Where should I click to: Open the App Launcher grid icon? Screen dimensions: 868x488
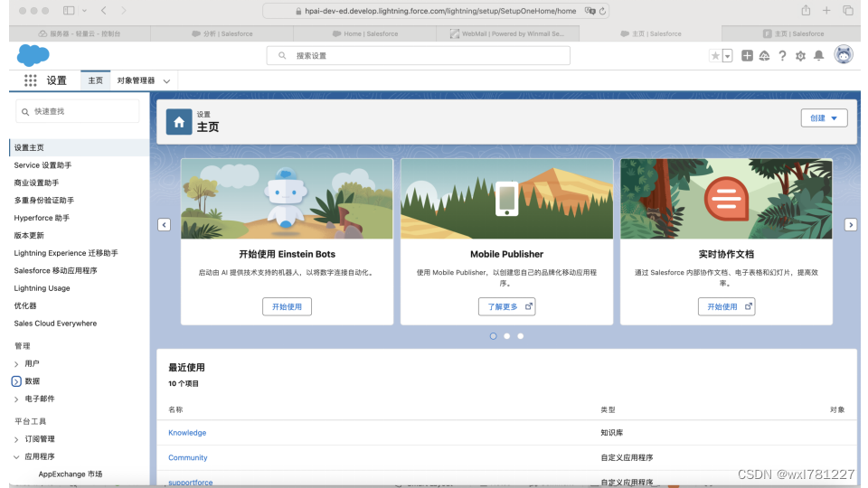31,80
